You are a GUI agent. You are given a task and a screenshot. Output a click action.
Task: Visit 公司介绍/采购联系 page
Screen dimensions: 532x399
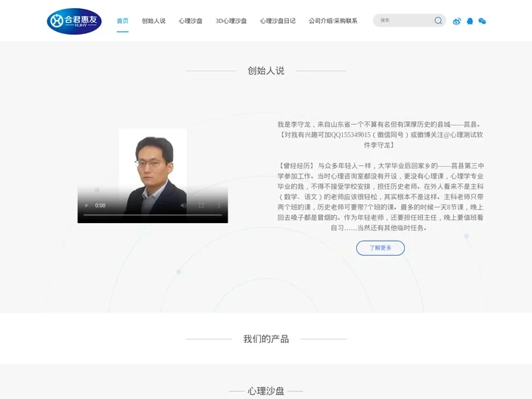332,21
